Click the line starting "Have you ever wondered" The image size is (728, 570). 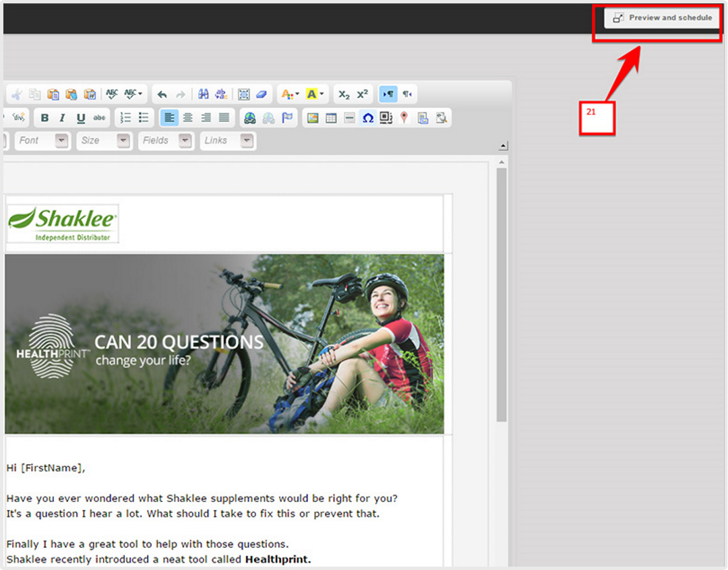click(202, 499)
